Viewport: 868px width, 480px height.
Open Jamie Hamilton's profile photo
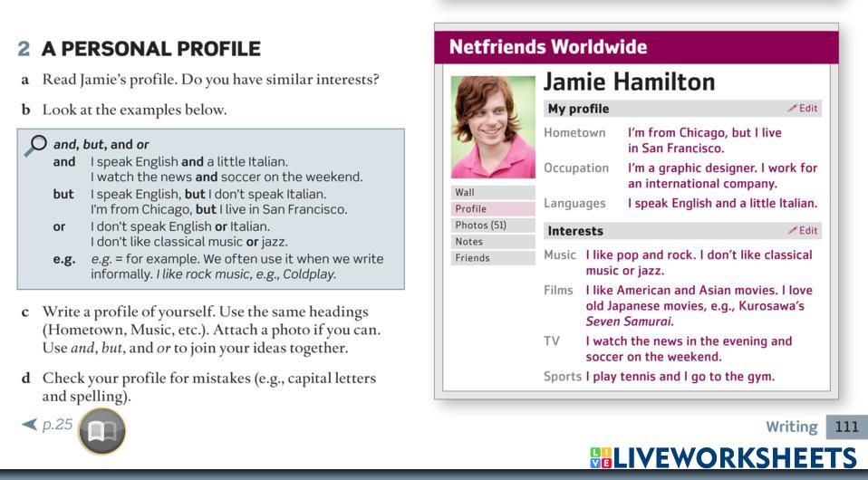493,126
